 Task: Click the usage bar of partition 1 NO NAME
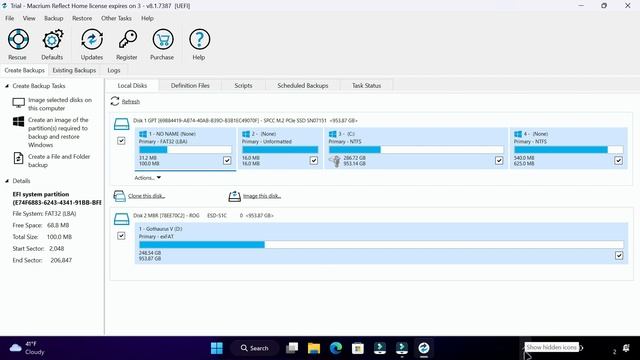pos(185,150)
